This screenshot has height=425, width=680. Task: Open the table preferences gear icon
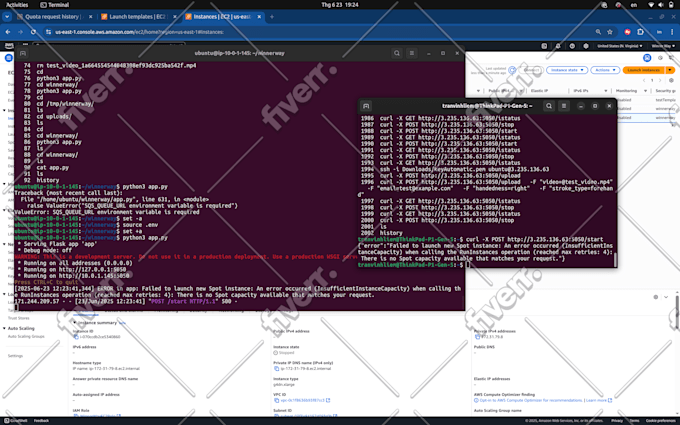click(x=671, y=80)
